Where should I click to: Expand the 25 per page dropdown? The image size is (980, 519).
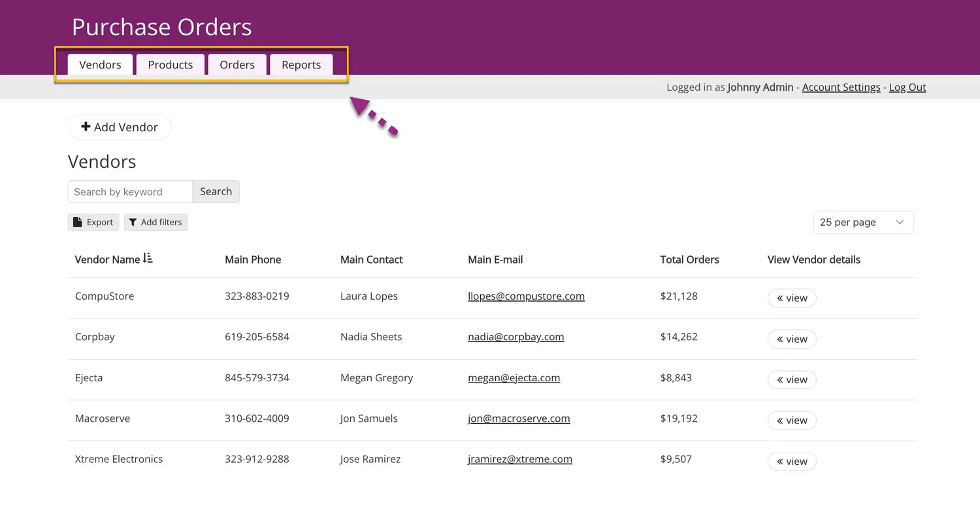(x=862, y=222)
